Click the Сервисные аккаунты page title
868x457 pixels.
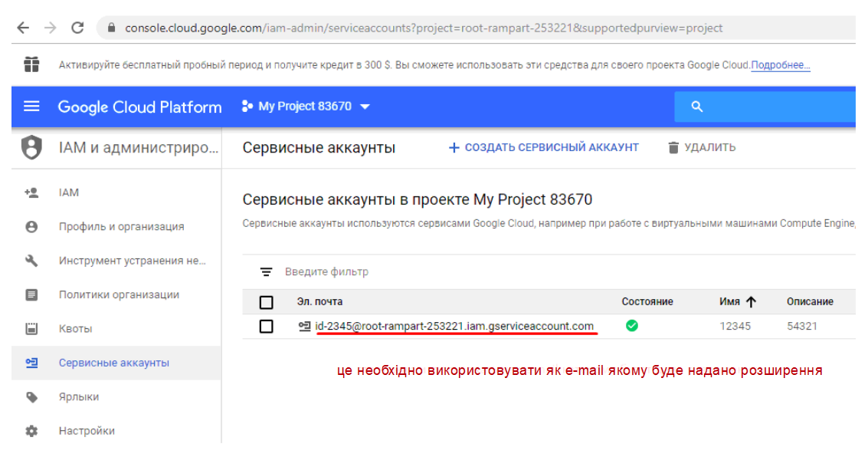pos(319,147)
